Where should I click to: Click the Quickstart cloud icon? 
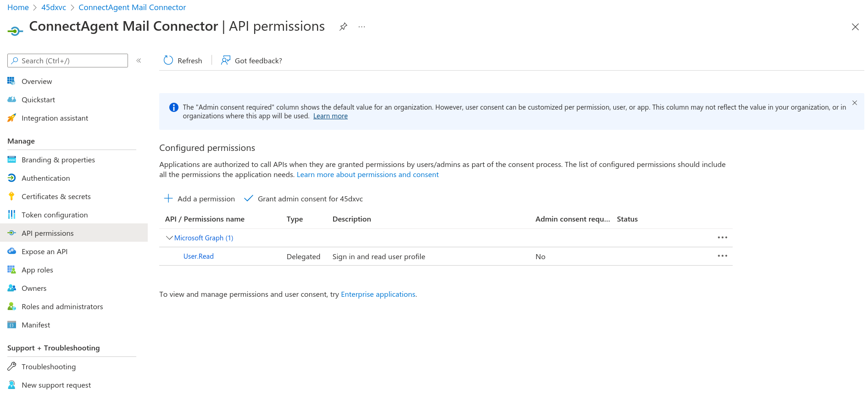(11, 100)
